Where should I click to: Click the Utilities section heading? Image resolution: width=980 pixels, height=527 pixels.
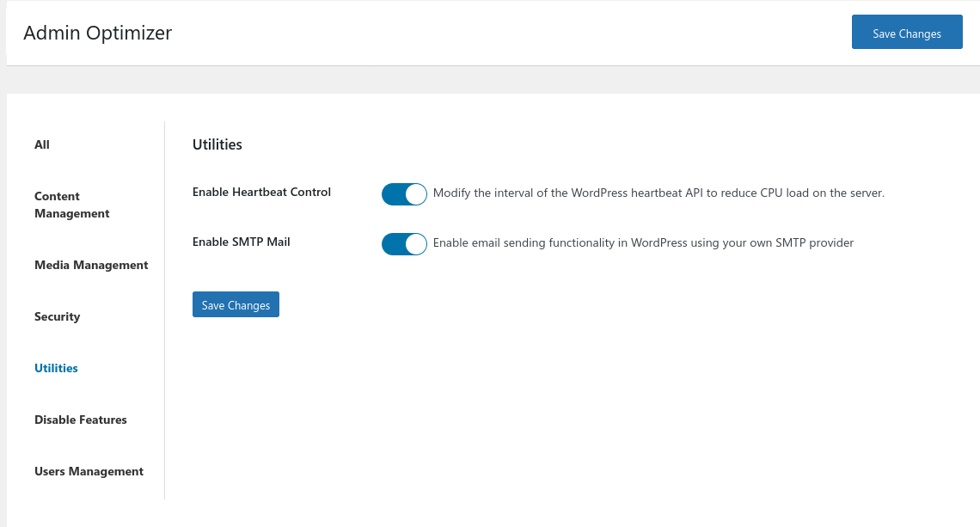217,145
